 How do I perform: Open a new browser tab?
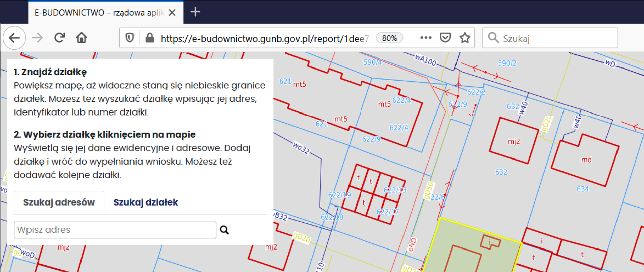tap(195, 12)
